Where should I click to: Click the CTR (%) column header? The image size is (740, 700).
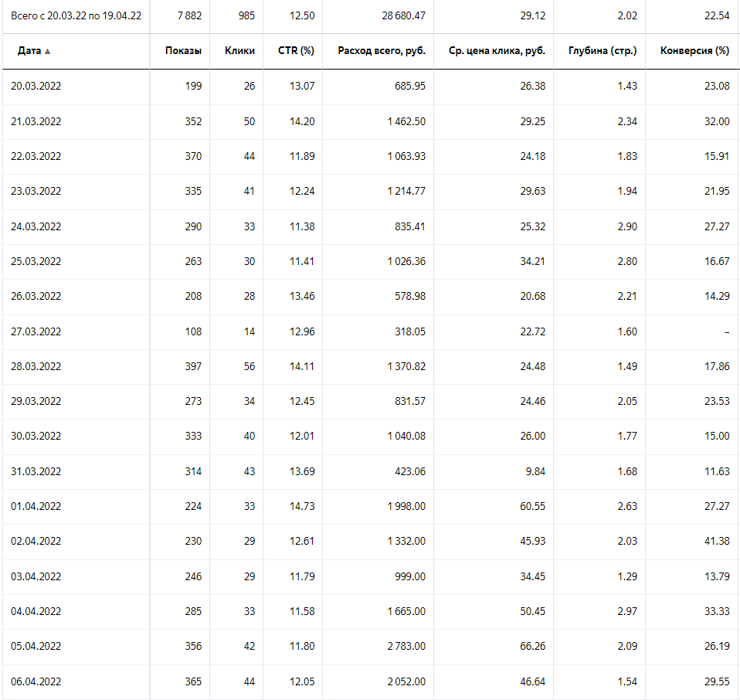click(x=296, y=51)
